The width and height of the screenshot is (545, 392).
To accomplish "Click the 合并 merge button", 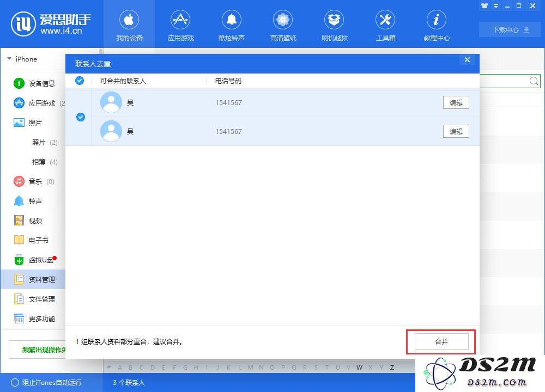I will tap(441, 342).
